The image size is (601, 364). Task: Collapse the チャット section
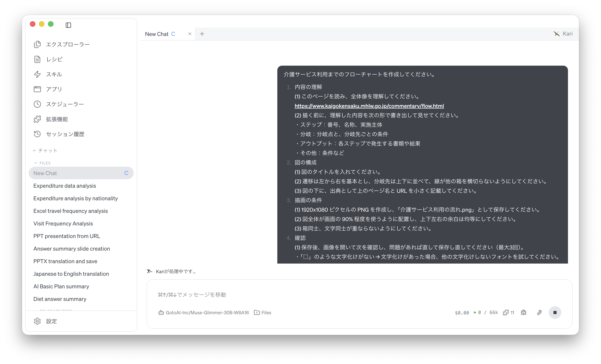point(45,151)
